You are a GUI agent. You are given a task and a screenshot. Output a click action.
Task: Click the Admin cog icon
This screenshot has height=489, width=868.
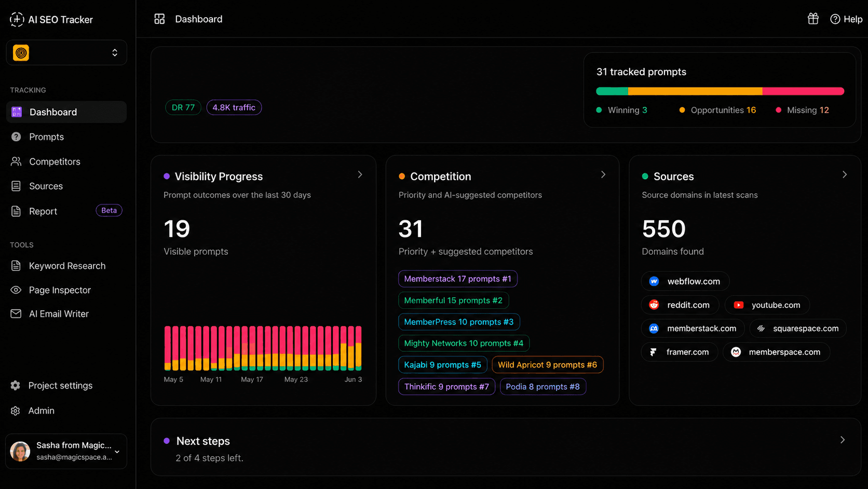click(16, 411)
